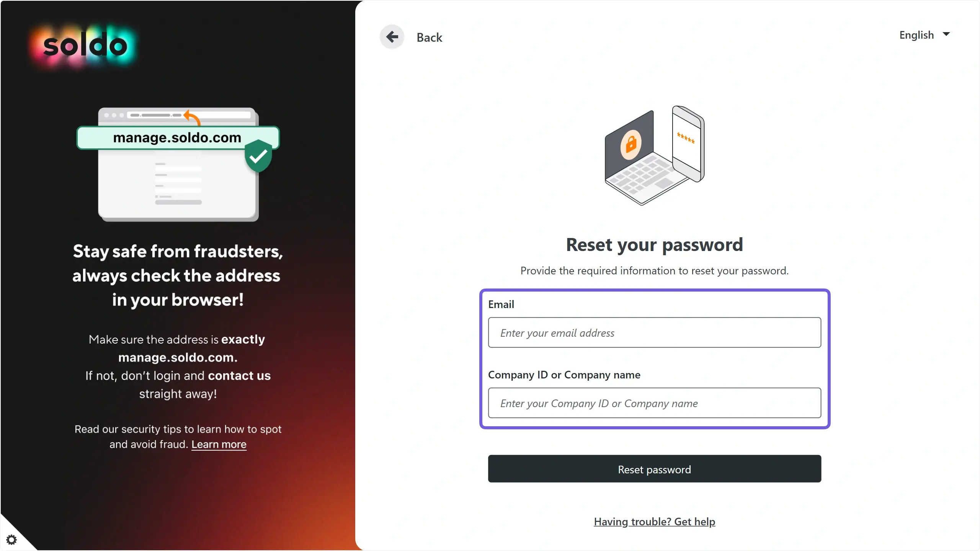Click the green shield checkmark icon
This screenshot has height=551, width=980.
[258, 156]
